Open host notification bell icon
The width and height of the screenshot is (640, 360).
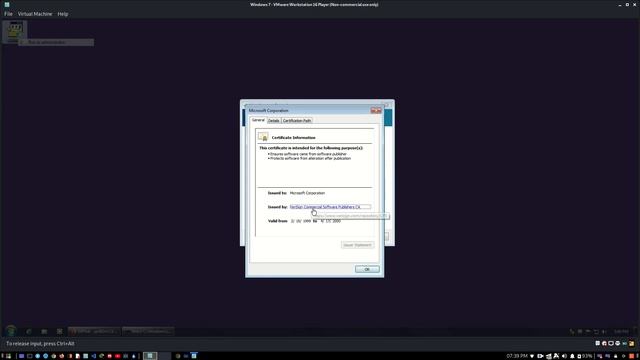pyautogui.click(x=572, y=356)
